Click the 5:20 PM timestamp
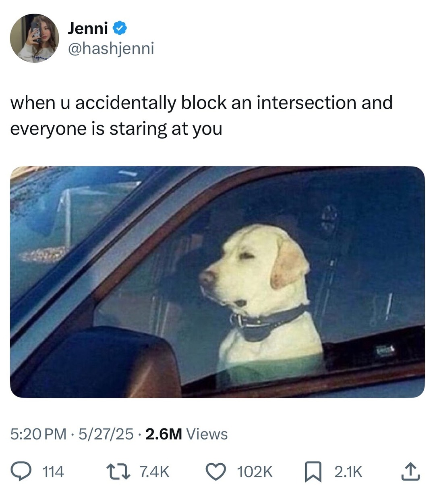 [x=38, y=434]
